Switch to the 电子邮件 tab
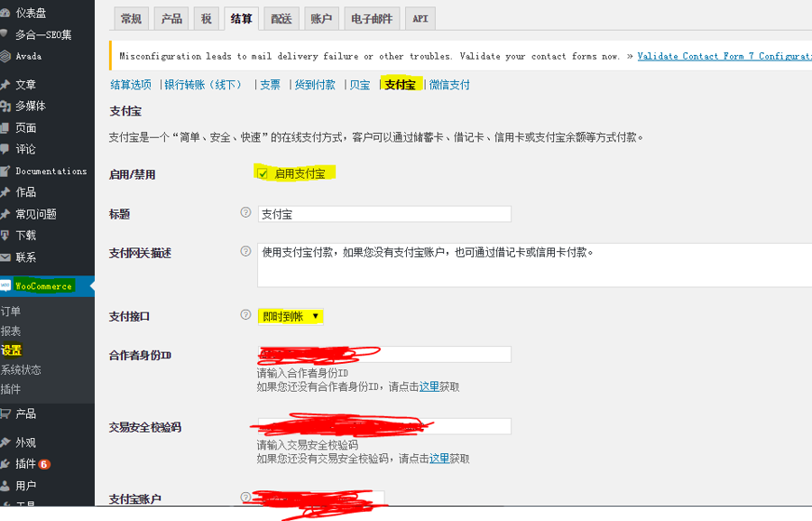 click(372, 19)
